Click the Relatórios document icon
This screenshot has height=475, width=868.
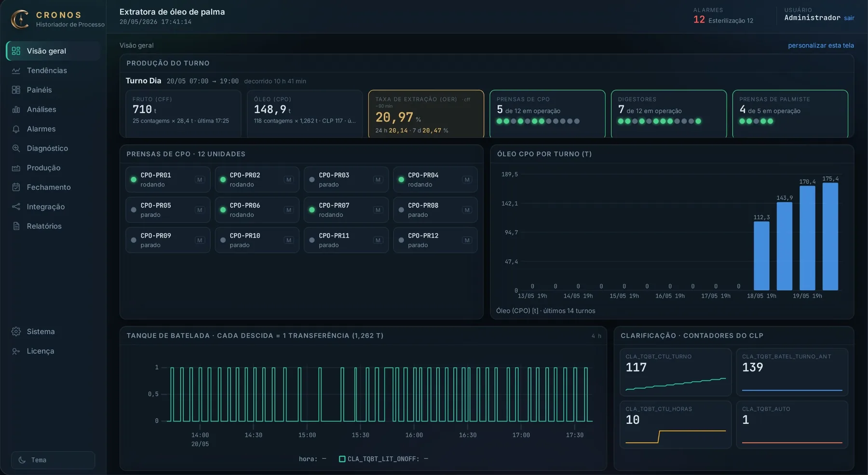tap(16, 226)
